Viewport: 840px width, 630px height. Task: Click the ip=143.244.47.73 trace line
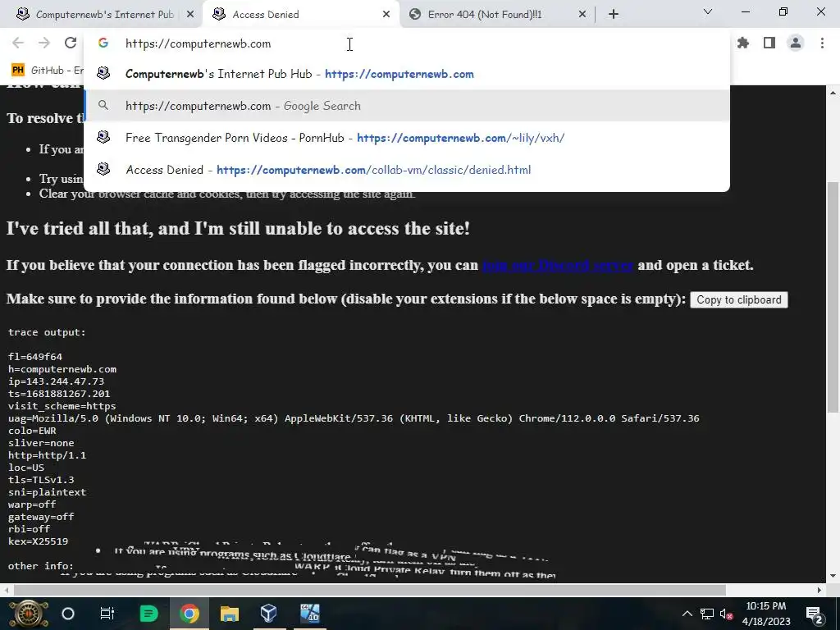tap(57, 381)
